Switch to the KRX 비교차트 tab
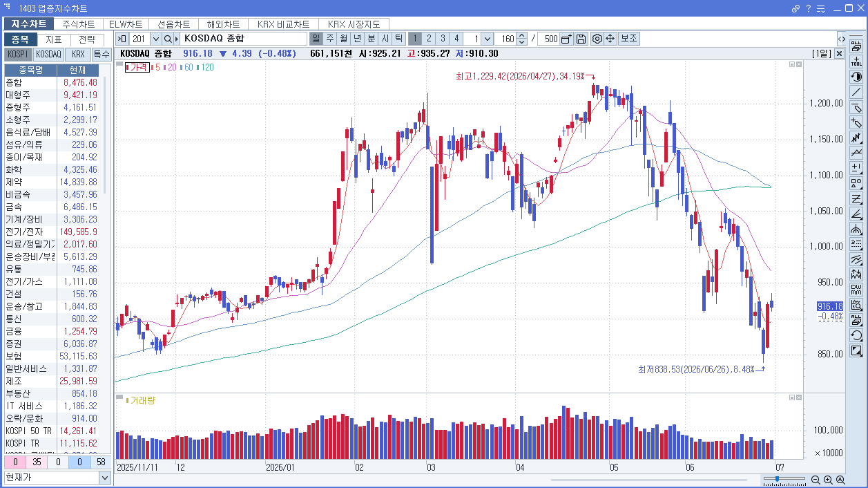Image resolution: width=868 pixels, height=488 pixels. [x=283, y=24]
